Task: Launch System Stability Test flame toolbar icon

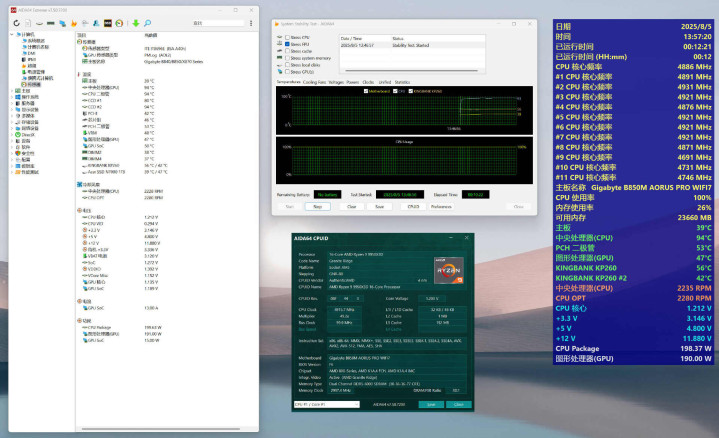Action: (73, 23)
